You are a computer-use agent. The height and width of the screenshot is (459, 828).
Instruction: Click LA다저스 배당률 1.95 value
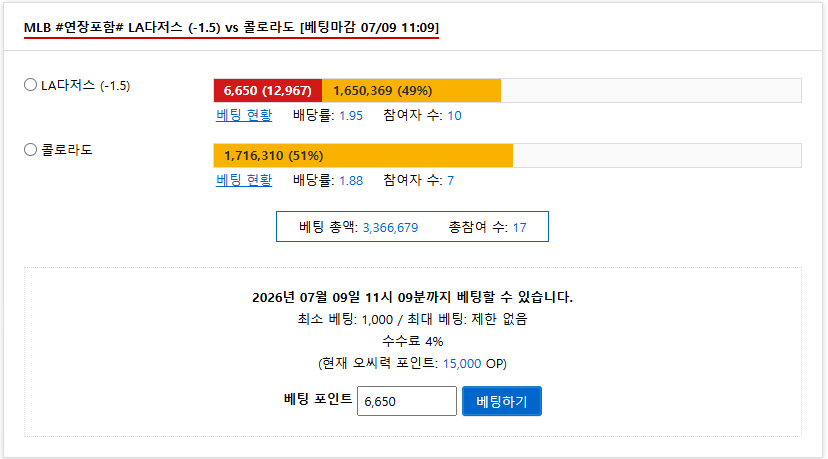pos(351,116)
